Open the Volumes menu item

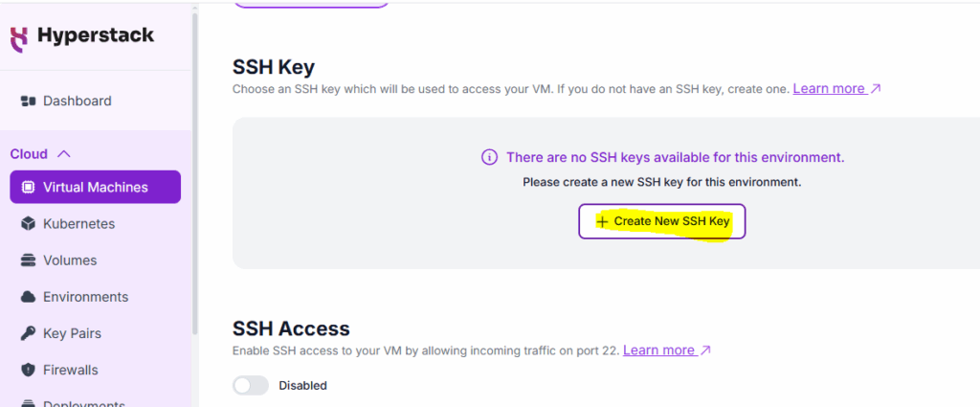[x=70, y=260]
